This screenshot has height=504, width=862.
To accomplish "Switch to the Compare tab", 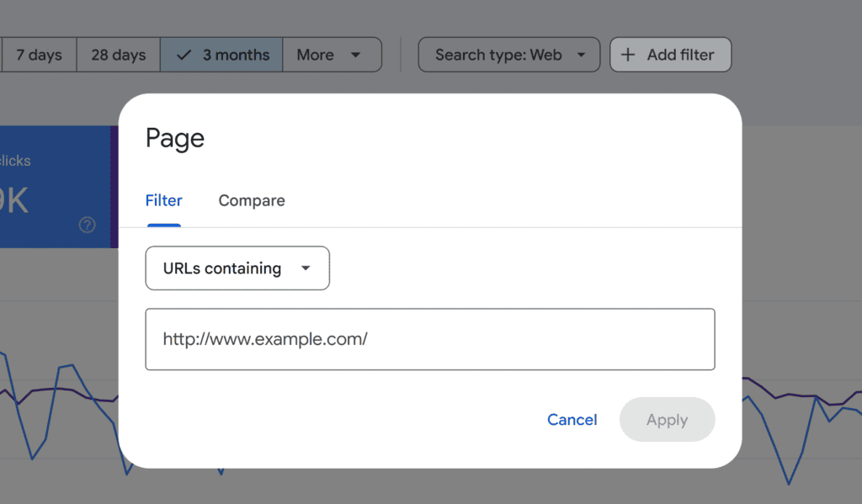I will [251, 200].
